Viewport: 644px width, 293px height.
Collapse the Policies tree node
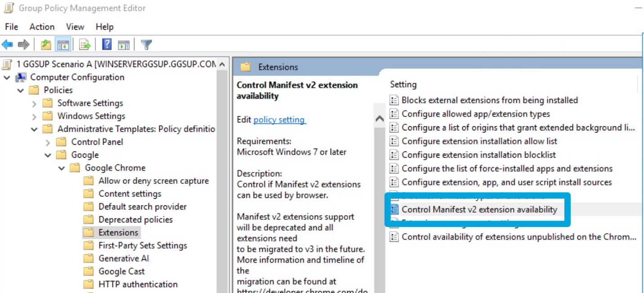[x=21, y=91]
